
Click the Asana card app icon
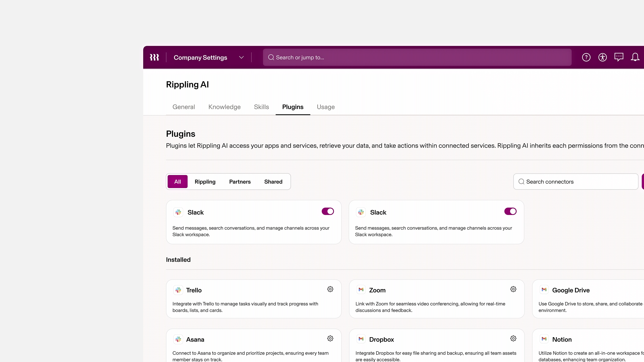click(x=178, y=339)
